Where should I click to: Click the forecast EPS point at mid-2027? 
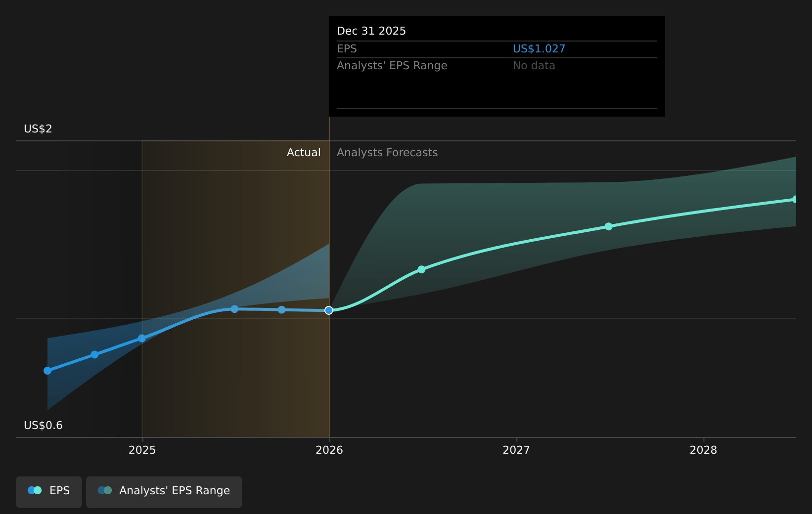tap(609, 226)
